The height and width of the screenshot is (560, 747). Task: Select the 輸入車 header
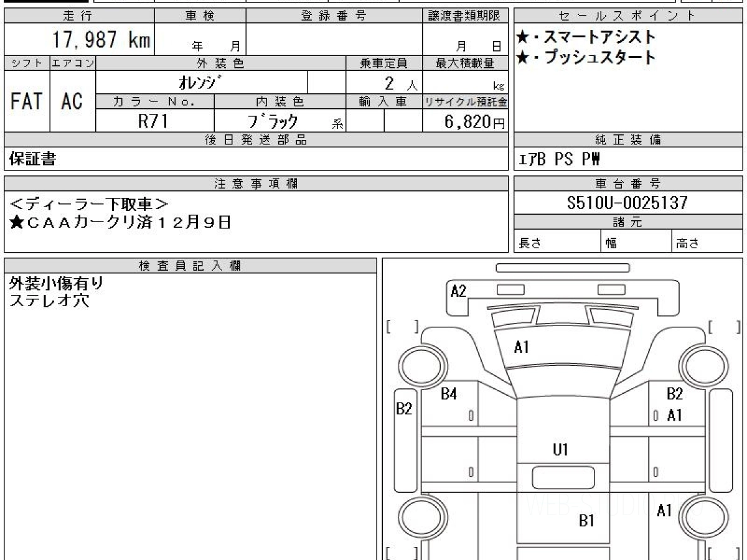click(x=384, y=101)
